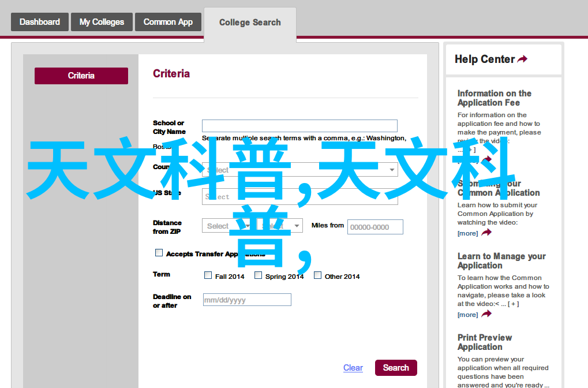Open the Help Center heading link
This screenshot has width=588, height=388.
[485, 59]
